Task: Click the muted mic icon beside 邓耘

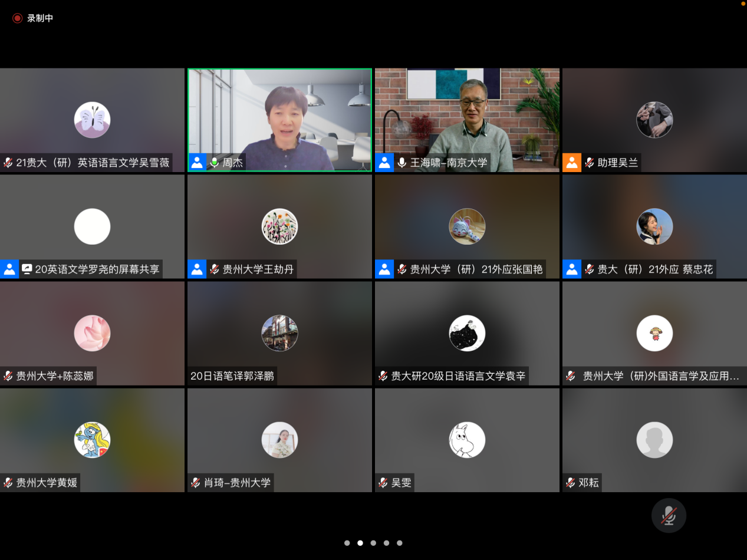Action: coord(570,483)
